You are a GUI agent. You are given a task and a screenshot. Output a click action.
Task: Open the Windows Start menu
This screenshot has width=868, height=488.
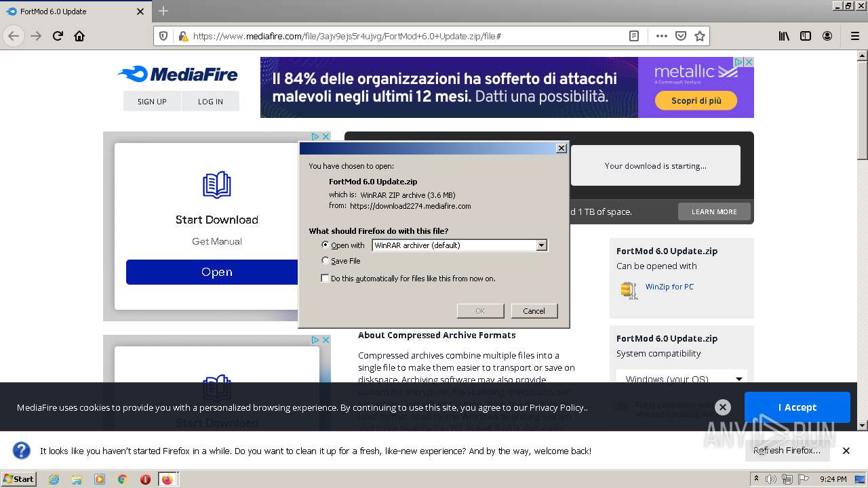tap(19, 479)
